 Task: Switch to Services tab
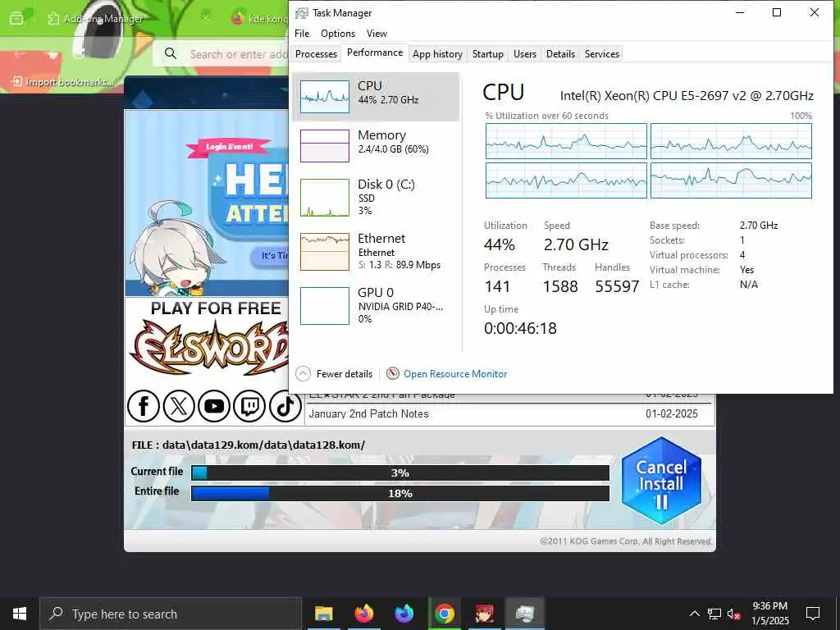coord(601,54)
